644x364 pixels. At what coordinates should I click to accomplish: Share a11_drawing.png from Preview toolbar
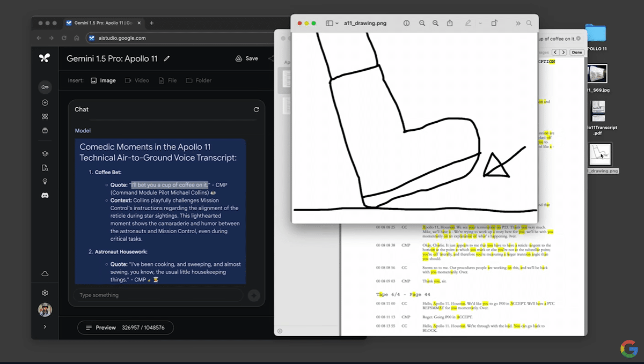click(450, 23)
